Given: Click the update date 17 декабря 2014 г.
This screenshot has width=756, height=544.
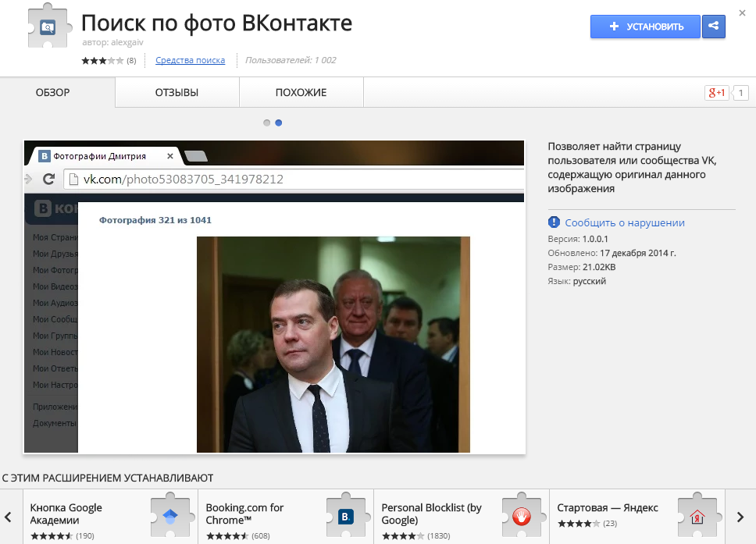Looking at the screenshot, I should (x=638, y=253).
